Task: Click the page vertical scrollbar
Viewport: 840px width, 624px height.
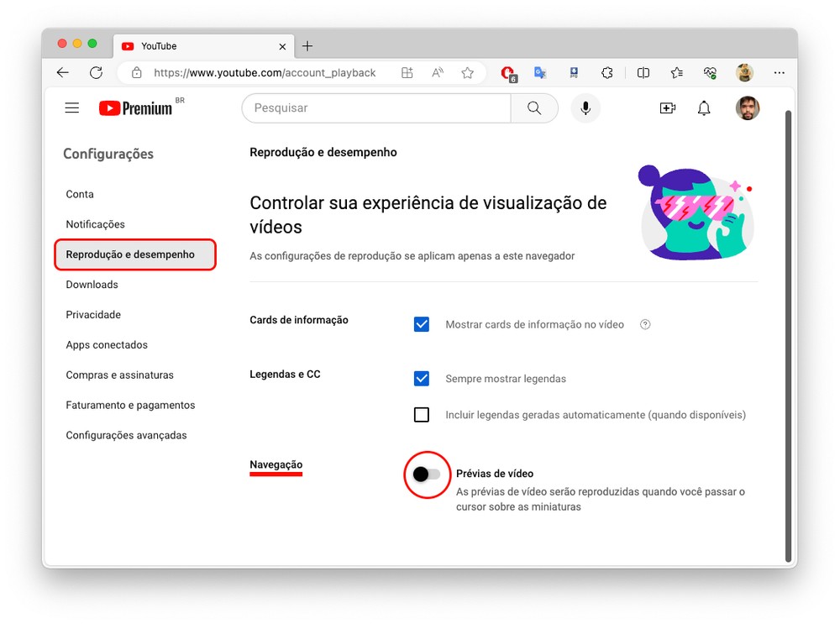Action: (x=788, y=336)
